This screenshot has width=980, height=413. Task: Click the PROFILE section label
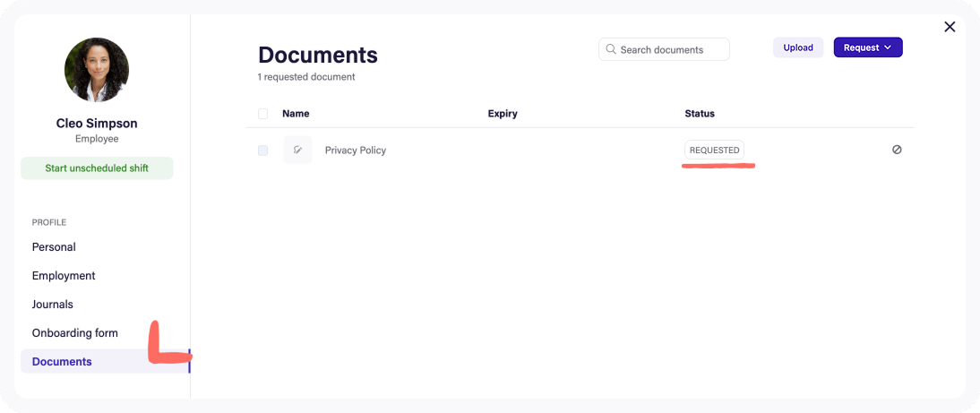click(x=49, y=222)
